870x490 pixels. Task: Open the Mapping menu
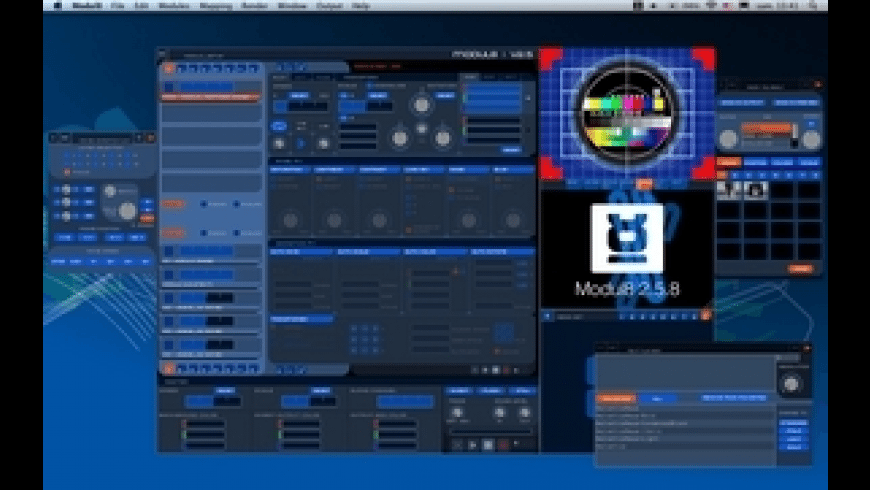(x=216, y=6)
